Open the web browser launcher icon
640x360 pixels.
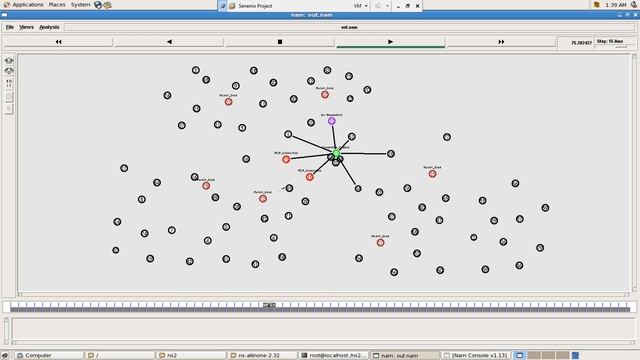(x=98, y=5)
